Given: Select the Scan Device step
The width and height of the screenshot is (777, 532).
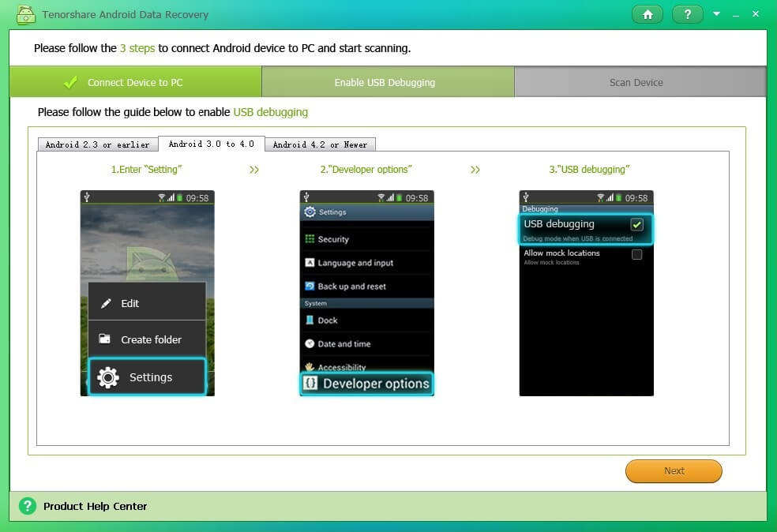Looking at the screenshot, I should (x=640, y=82).
